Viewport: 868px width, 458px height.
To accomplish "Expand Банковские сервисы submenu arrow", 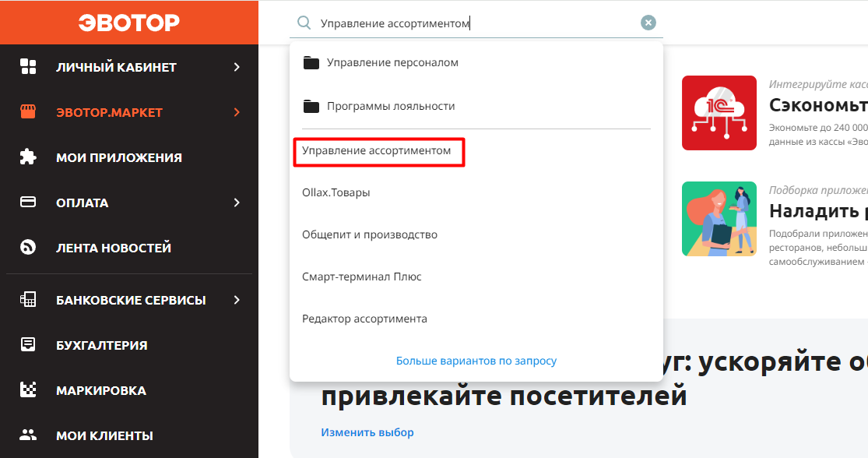I will pyautogui.click(x=237, y=300).
